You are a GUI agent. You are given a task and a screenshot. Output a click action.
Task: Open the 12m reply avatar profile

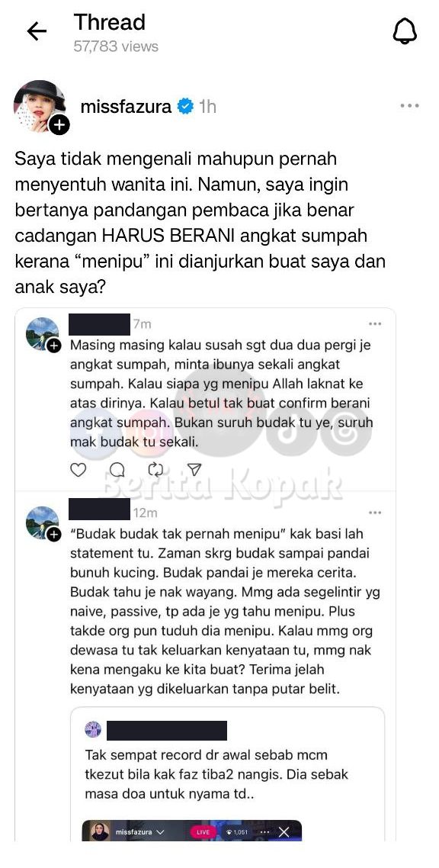(x=42, y=522)
